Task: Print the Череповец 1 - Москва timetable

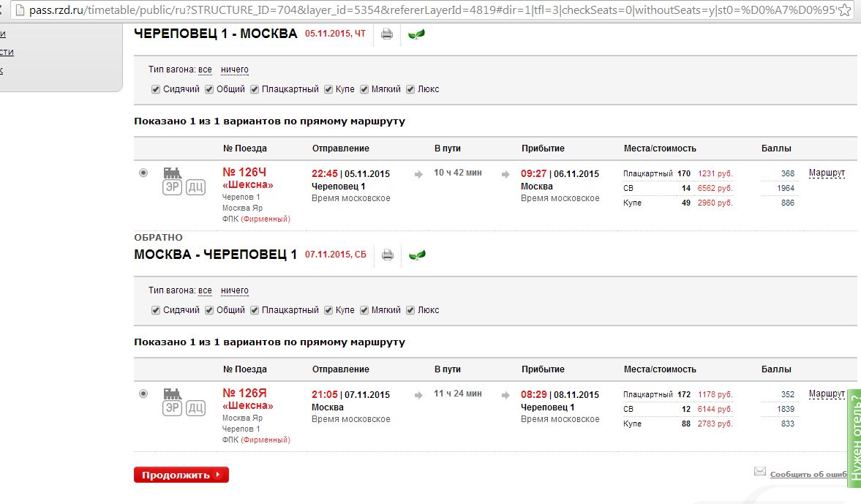Action: (x=387, y=34)
